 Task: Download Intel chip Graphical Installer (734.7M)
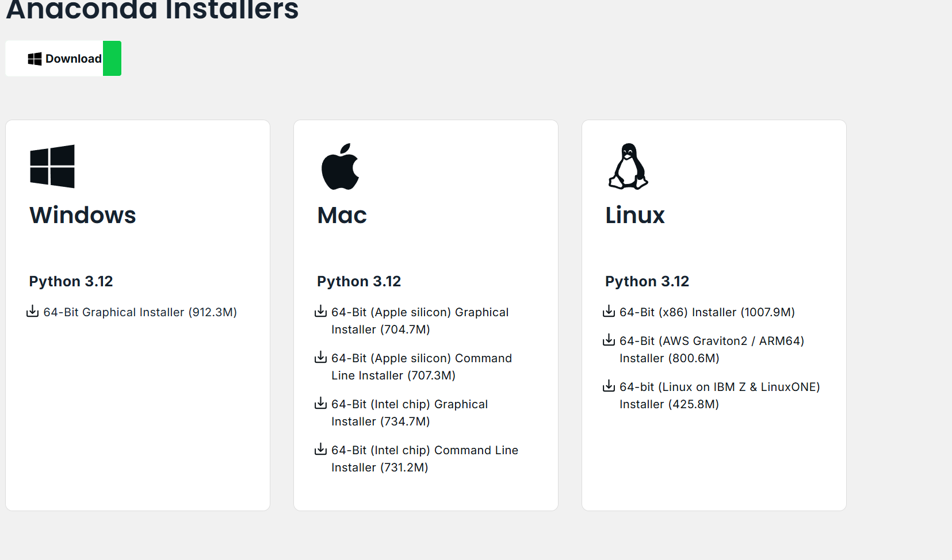pyautogui.click(x=410, y=413)
